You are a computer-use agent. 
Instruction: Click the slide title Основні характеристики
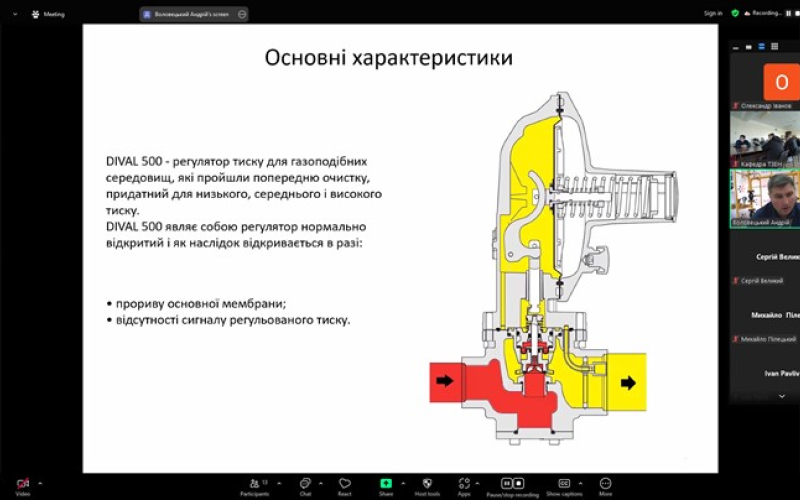tap(388, 58)
